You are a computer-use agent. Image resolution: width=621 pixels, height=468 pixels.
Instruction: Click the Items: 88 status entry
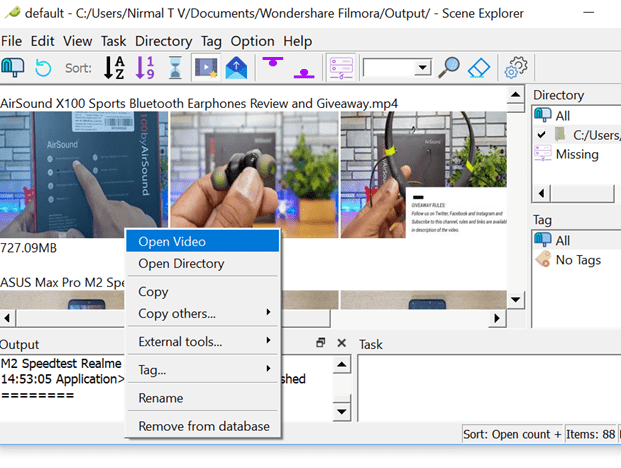click(591, 434)
